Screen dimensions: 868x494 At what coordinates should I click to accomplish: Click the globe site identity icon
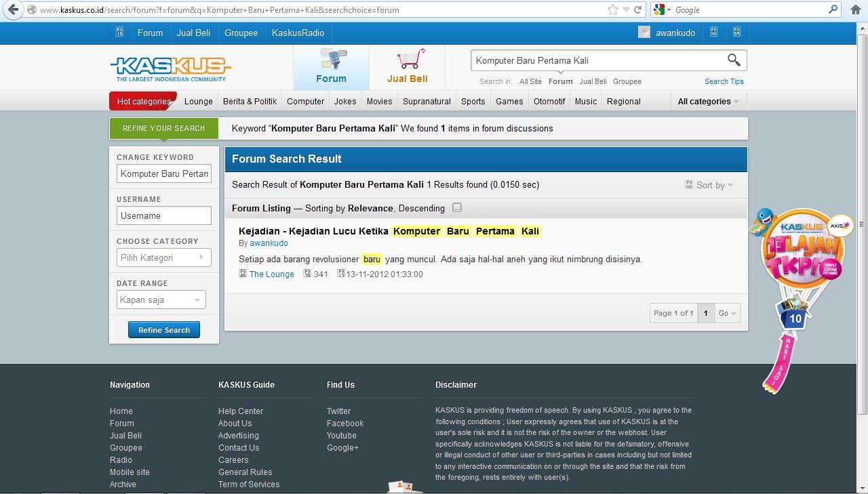click(x=31, y=10)
